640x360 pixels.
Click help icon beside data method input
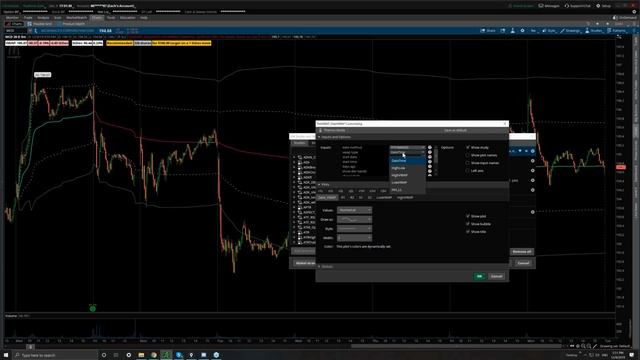[429, 147]
